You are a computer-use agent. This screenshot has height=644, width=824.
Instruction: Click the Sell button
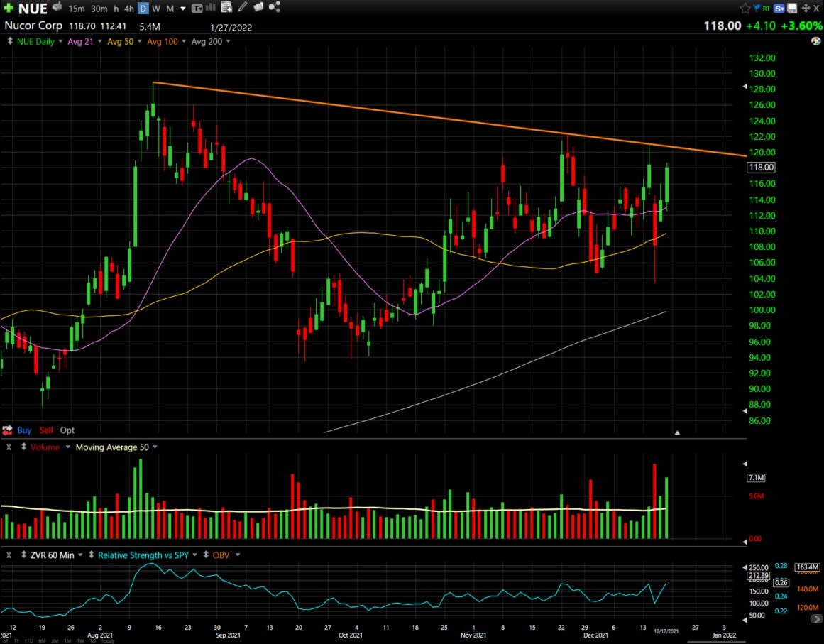click(x=46, y=430)
